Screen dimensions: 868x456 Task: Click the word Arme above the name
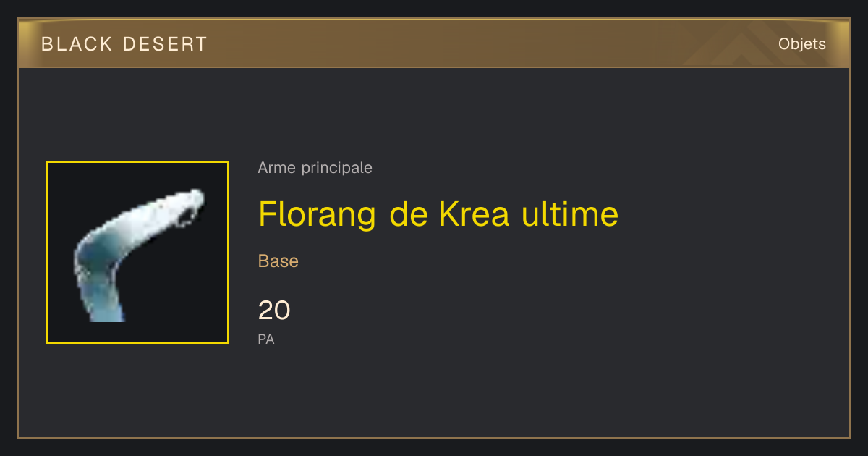pos(277,168)
